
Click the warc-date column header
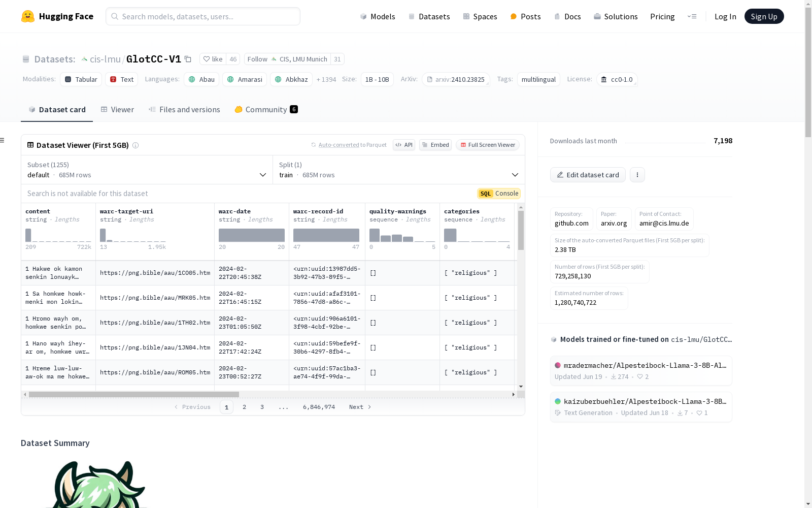point(234,211)
